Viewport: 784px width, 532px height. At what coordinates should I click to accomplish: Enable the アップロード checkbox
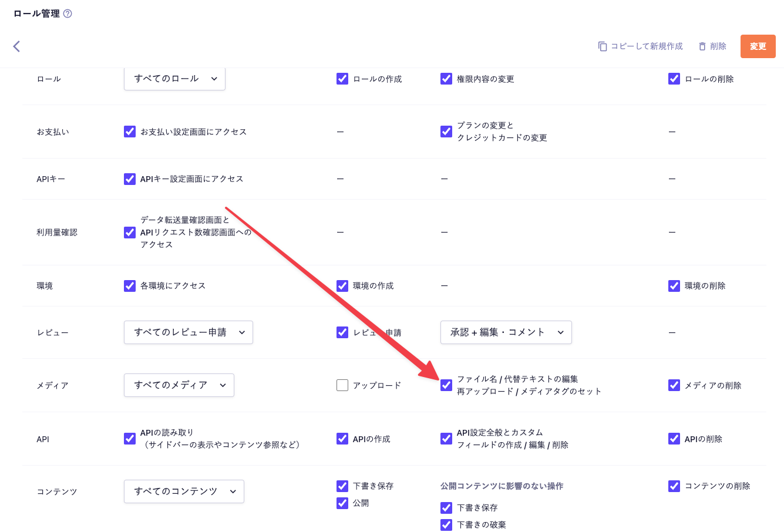(342, 385)
